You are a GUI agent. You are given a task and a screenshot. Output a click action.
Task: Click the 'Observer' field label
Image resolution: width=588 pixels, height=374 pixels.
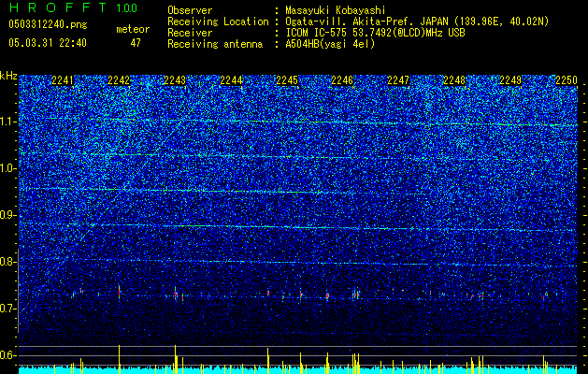(190, 10)
